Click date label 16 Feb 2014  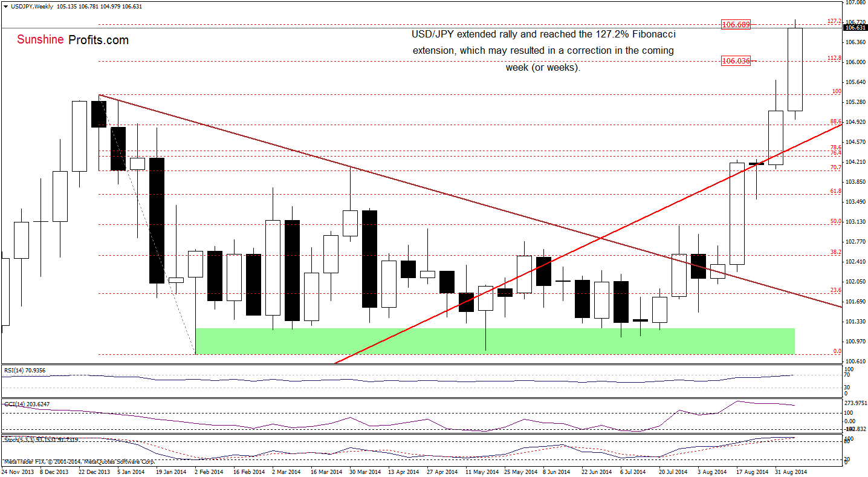coord(249,472)
